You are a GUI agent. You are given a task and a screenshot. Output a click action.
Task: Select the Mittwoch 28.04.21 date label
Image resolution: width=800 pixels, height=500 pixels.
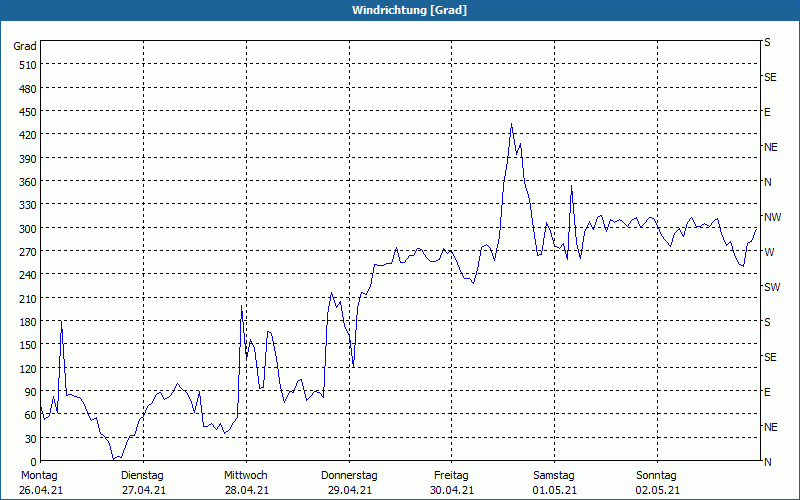[x=246, y=482]
